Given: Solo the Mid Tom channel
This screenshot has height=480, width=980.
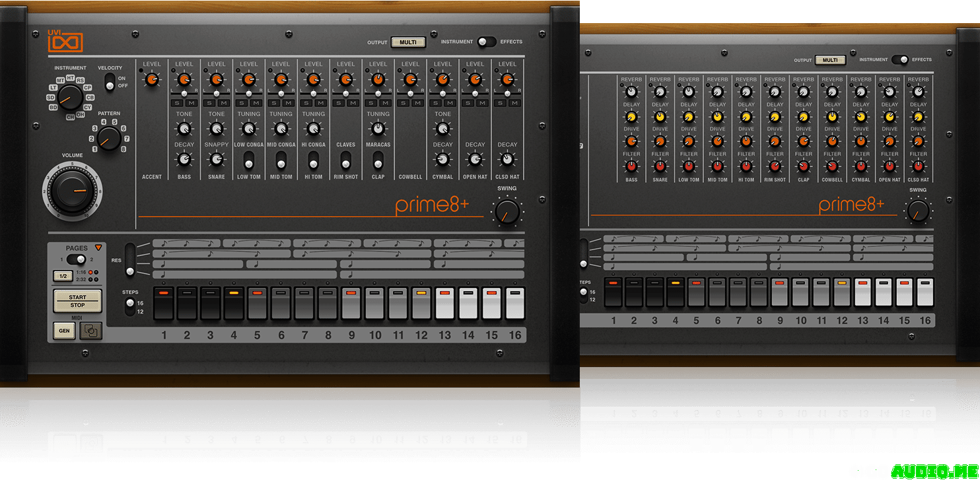Looking at the screenshot, I should [x=275, y=103].
